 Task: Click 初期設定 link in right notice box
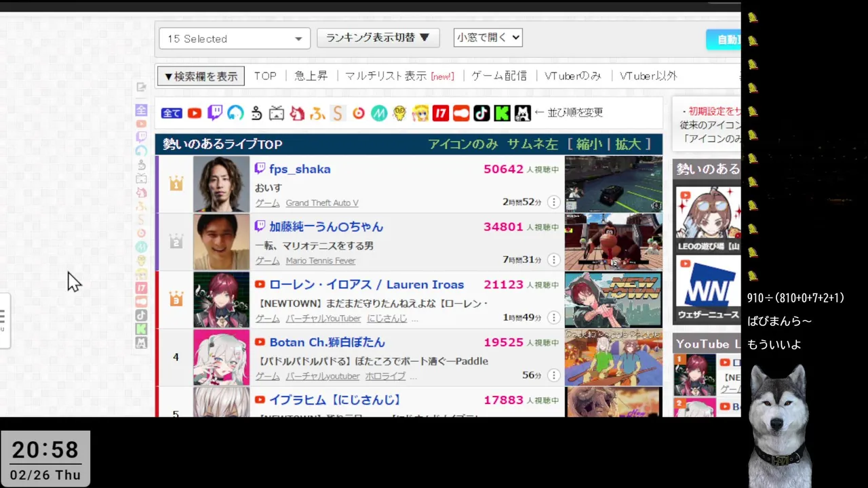tap(715, 111)
